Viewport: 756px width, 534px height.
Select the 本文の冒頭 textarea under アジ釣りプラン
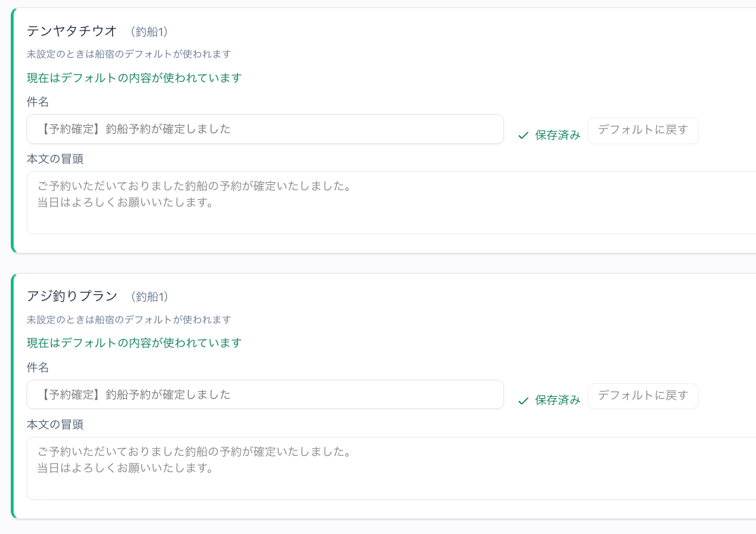[x=272, y=467]
